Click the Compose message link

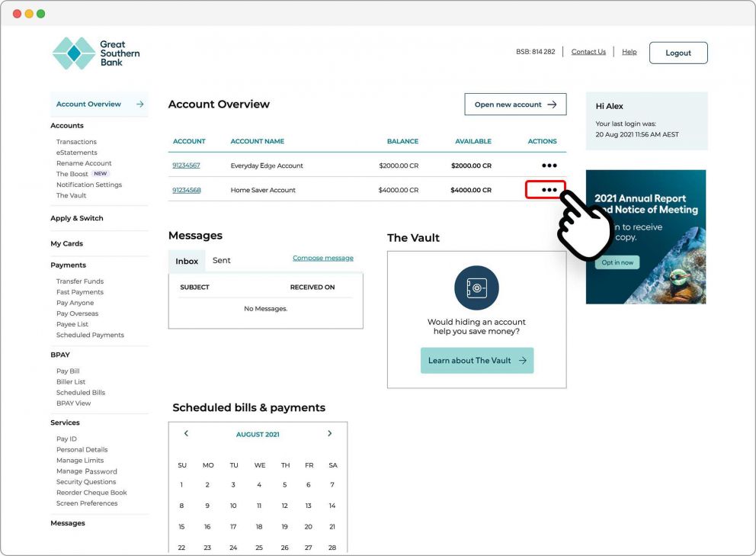coord(323,259)
